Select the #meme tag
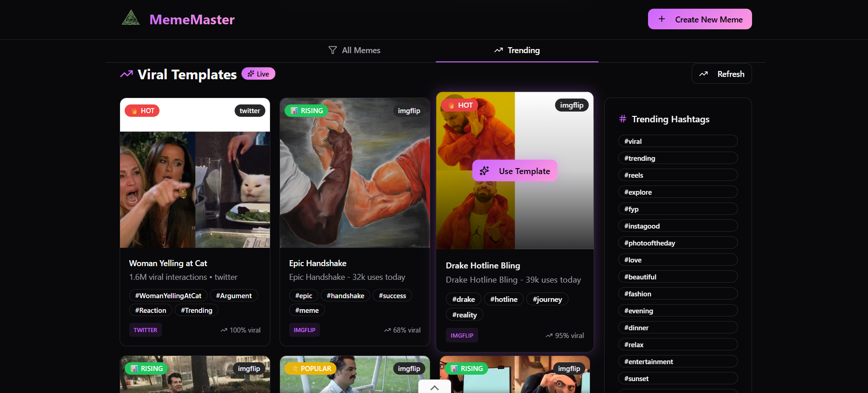 tap(307, 311)
